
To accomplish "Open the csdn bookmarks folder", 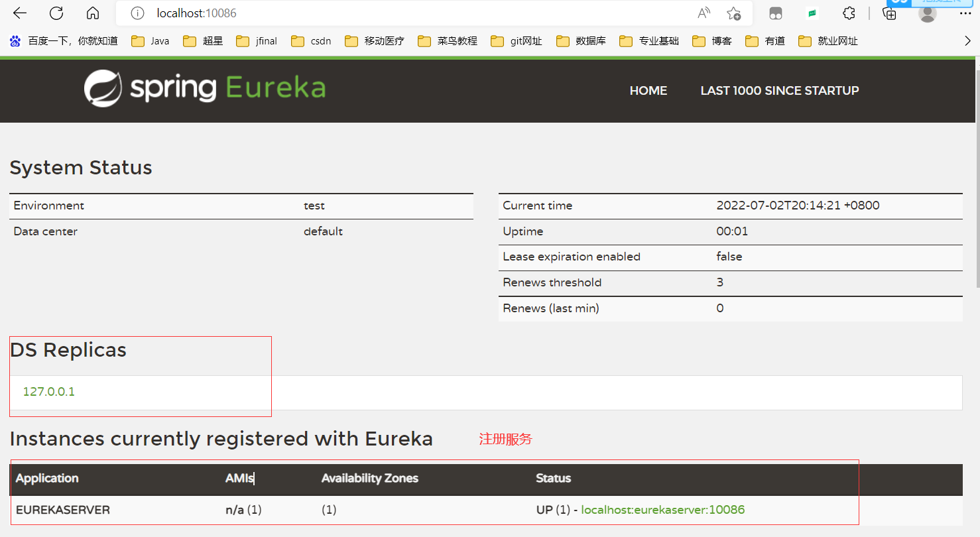I will point(311,41).
